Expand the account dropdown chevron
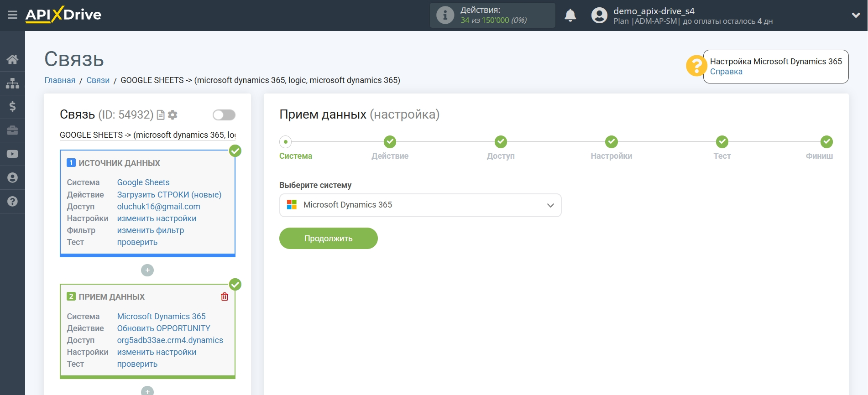 [x=856, y=15]
